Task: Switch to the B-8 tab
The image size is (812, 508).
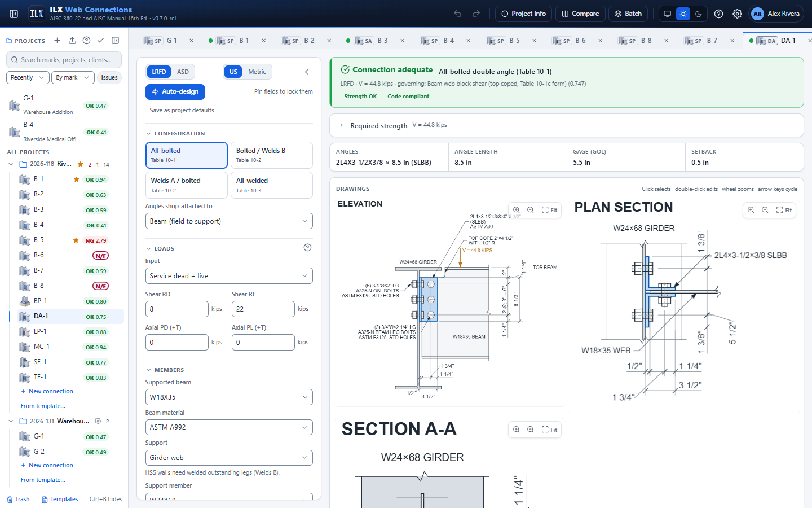Action: tap(641, 41)
